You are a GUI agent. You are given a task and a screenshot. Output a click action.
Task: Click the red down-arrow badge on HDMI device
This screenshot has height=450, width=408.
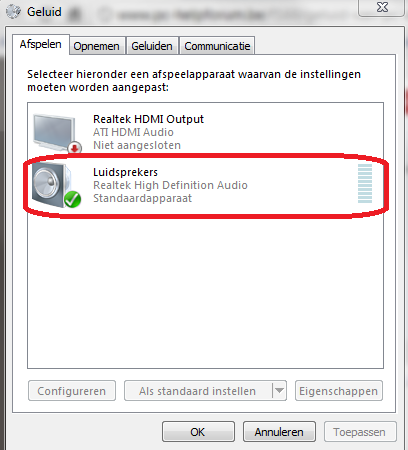[75, 147]
